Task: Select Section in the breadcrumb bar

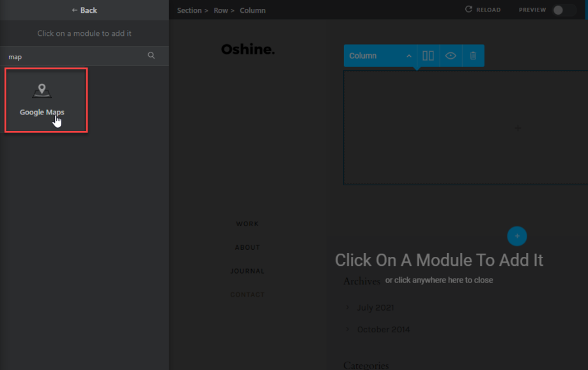Action: (x=188, y=10)
